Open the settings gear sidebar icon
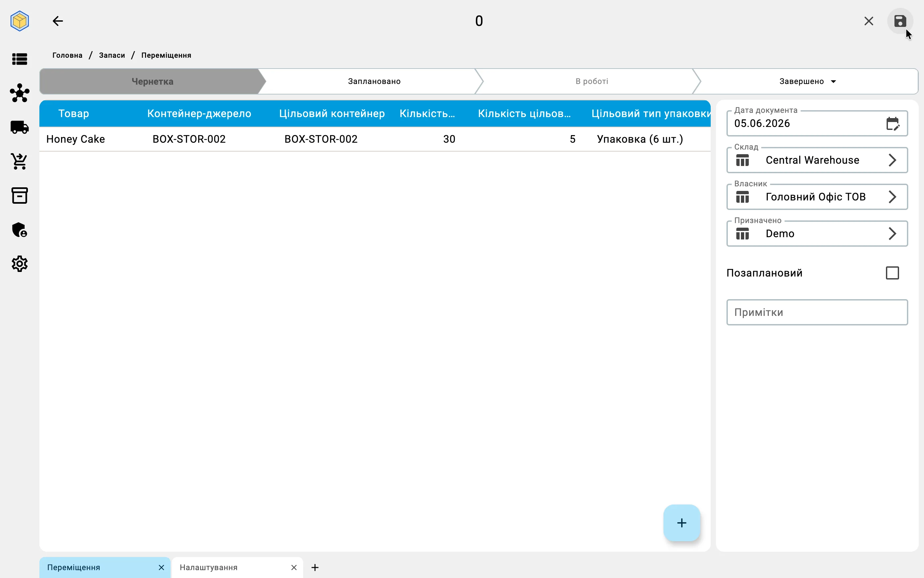Screen dimensions: 924x578 click(x=19, y=264)
